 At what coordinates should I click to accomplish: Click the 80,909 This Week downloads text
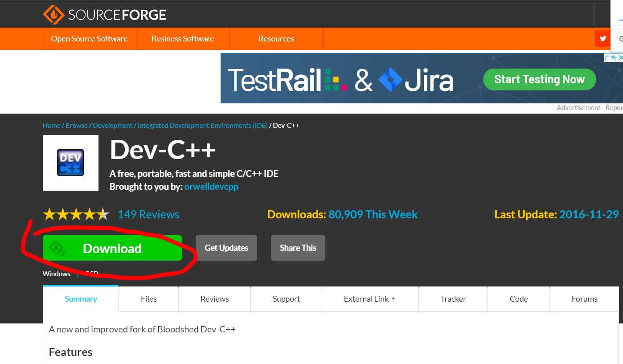click(373, 214)
